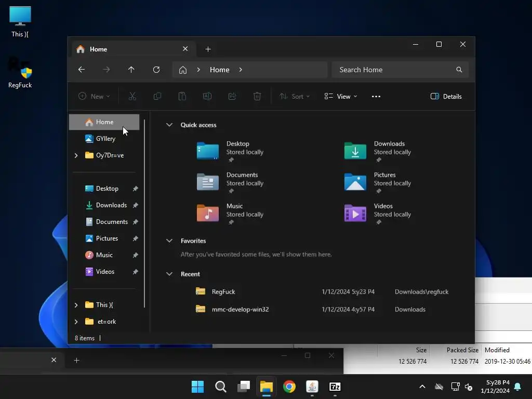Expand the et=ork tree node
This screenshot has width=532, height=399.
pyautogui.click(x=76, y=322)
